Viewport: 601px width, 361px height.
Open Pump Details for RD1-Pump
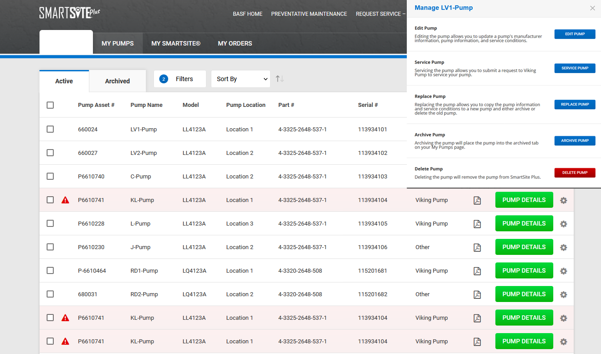524,271
